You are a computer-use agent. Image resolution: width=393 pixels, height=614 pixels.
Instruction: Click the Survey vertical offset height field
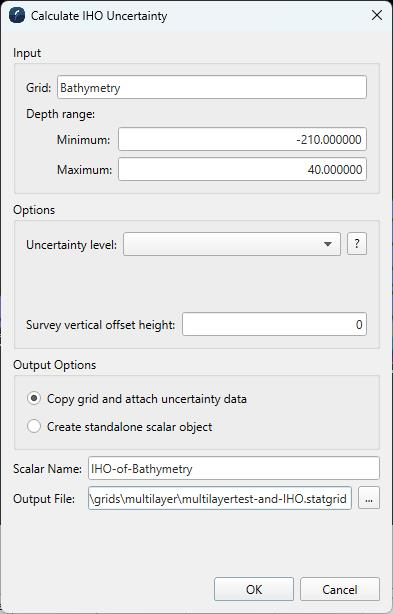tap(274, 324)
